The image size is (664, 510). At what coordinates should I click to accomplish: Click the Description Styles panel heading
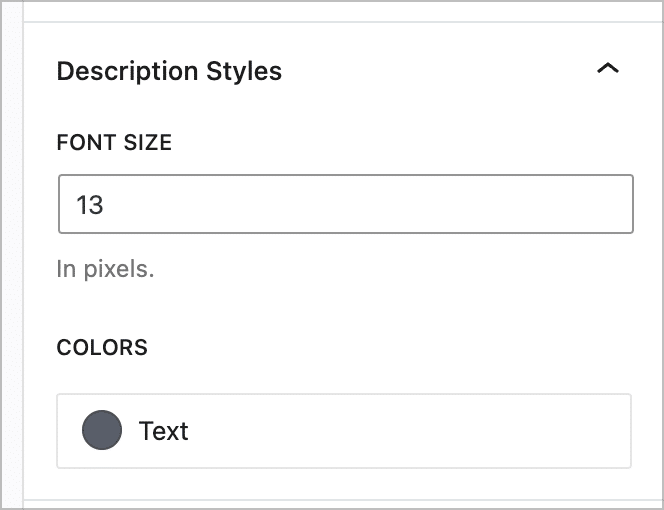tap(169, 71)
